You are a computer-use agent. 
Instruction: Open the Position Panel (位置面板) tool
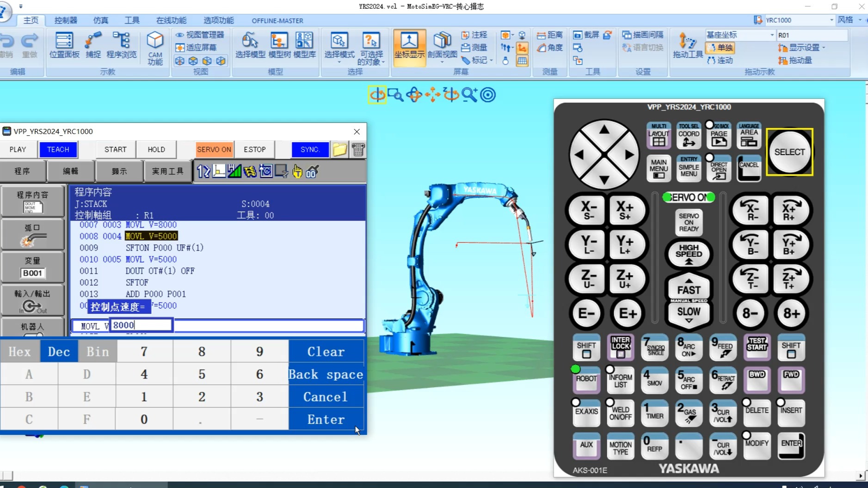64,45
